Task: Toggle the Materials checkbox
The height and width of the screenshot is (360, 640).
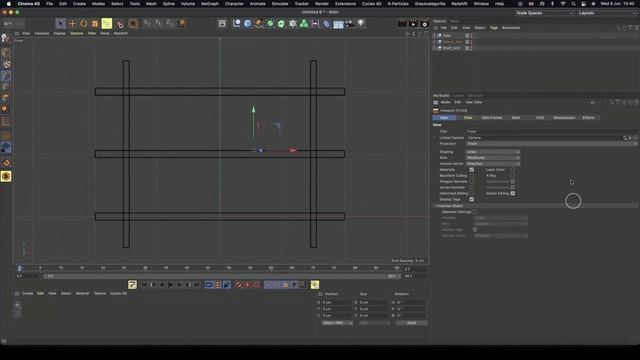Action: click(x=472, y=169)
